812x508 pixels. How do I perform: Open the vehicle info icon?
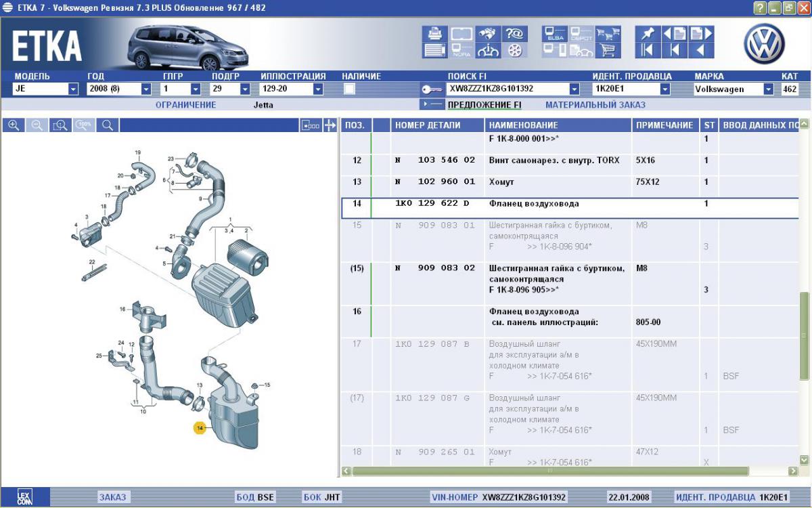pos(489,50)
